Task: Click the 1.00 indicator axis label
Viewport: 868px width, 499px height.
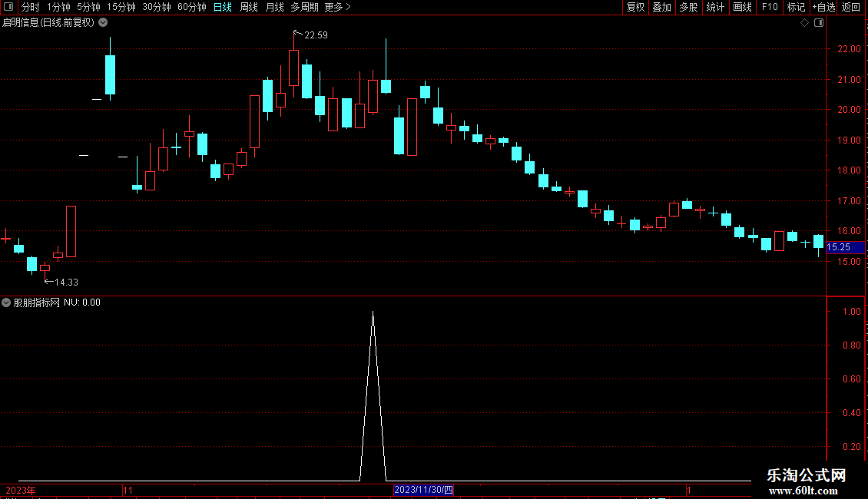Action: [851, 312]
